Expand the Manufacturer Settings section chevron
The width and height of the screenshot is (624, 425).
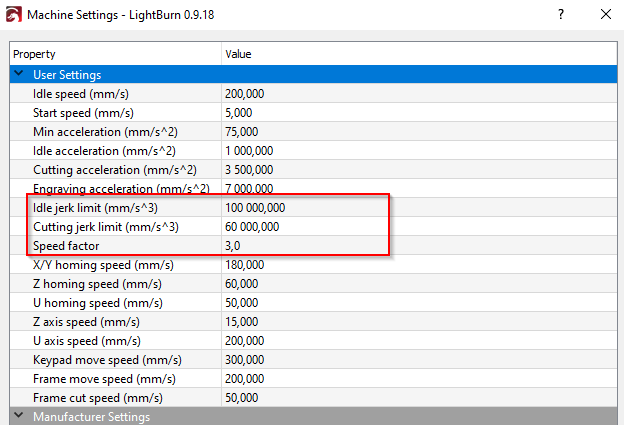(x=19, y=416)
